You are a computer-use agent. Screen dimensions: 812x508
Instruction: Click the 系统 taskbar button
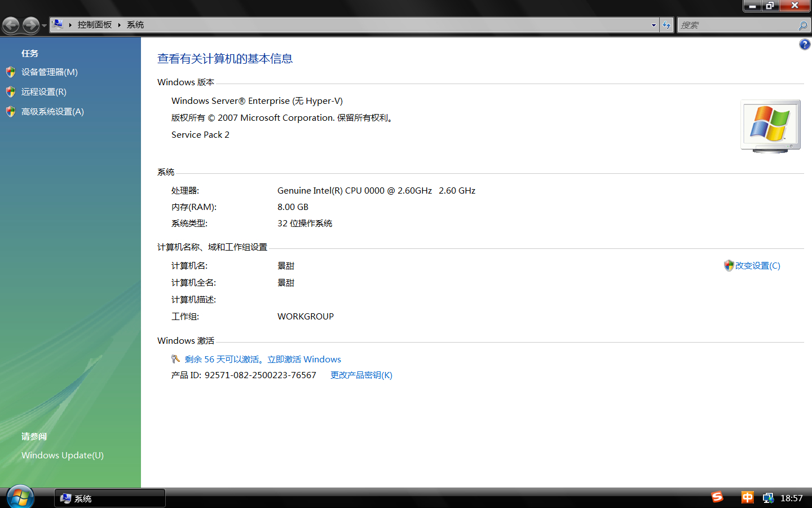110,498
